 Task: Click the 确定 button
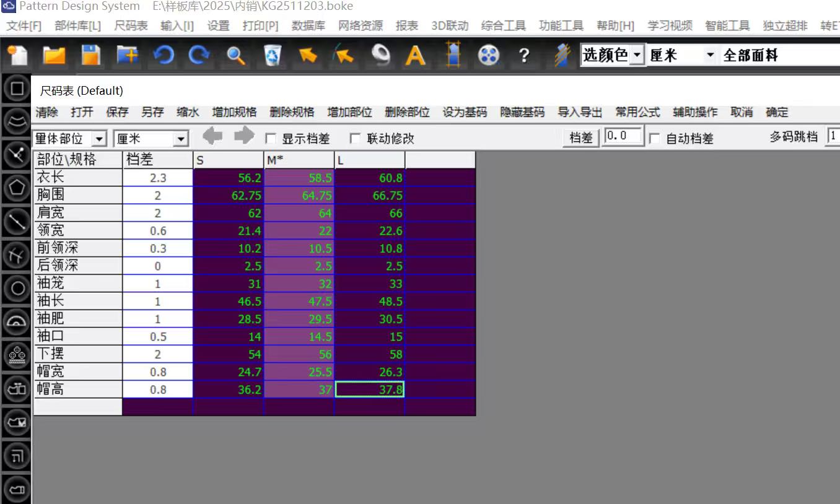click(x=777, y=112)
